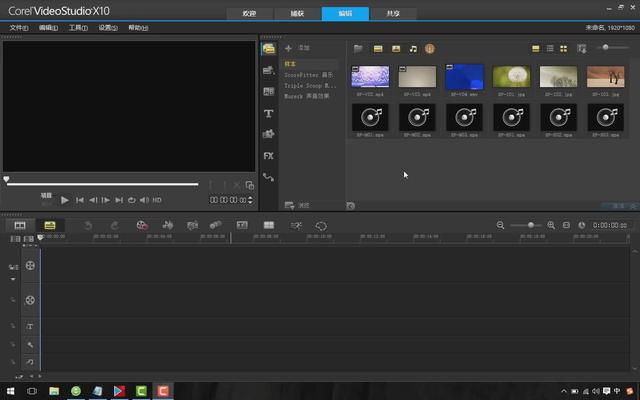Open the Transition library panel
Image resolution: width=640 pixels, height=400 pixels.
268,92
